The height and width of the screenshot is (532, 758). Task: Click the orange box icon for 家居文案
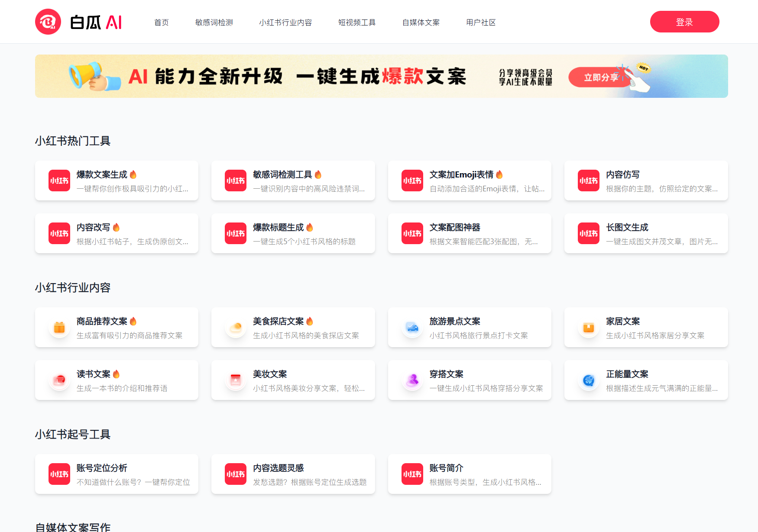pos(589,327)
